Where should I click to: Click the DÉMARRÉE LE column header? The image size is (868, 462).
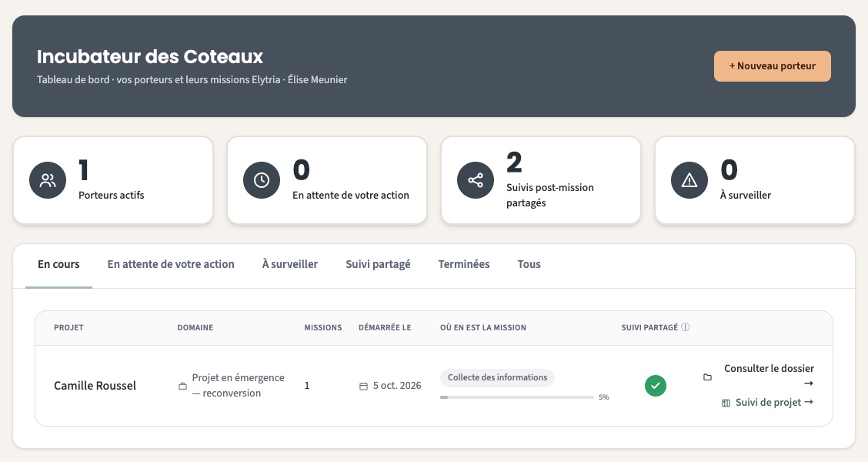click(385, 327)
